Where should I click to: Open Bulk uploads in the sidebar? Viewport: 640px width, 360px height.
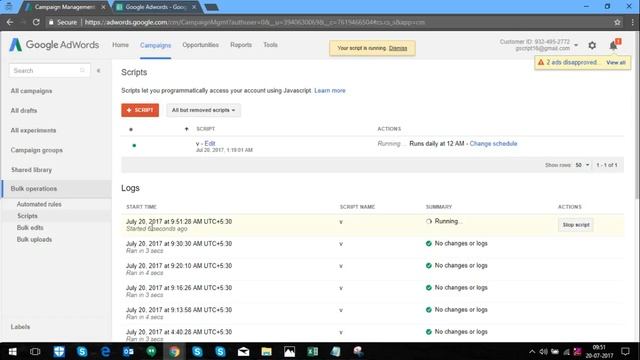coord(34,240)
